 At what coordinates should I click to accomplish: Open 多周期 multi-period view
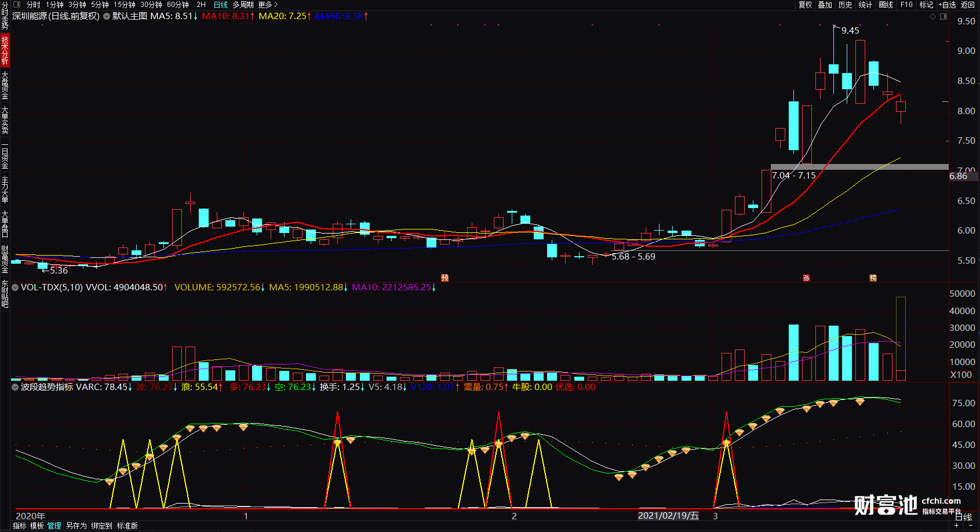click(x=243, y=5)
